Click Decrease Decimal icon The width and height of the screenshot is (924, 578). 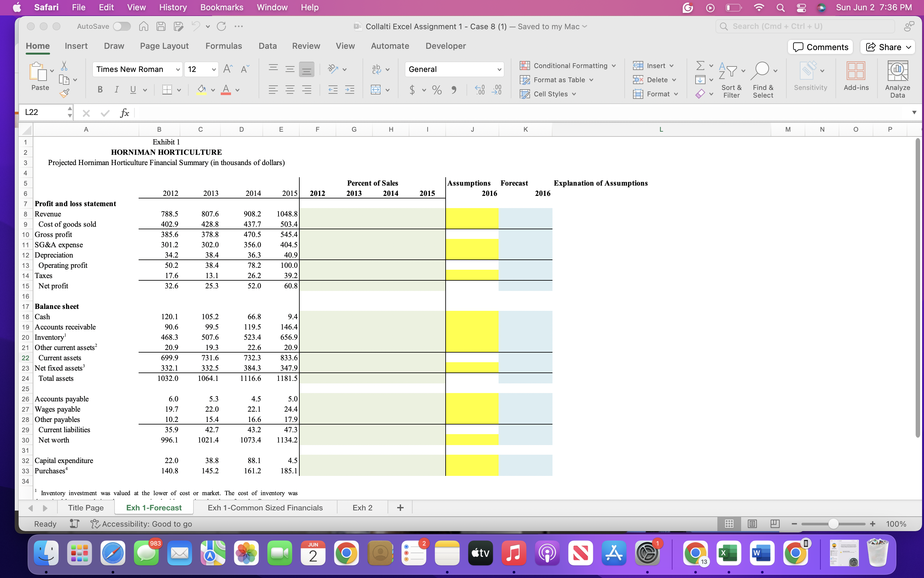pyautogui.click(x=496, y=90)
